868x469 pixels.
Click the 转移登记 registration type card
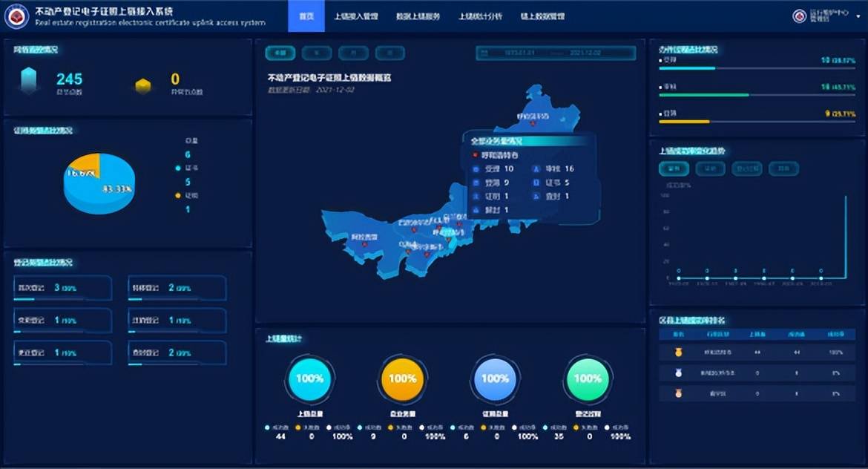(x=177, y=288)
